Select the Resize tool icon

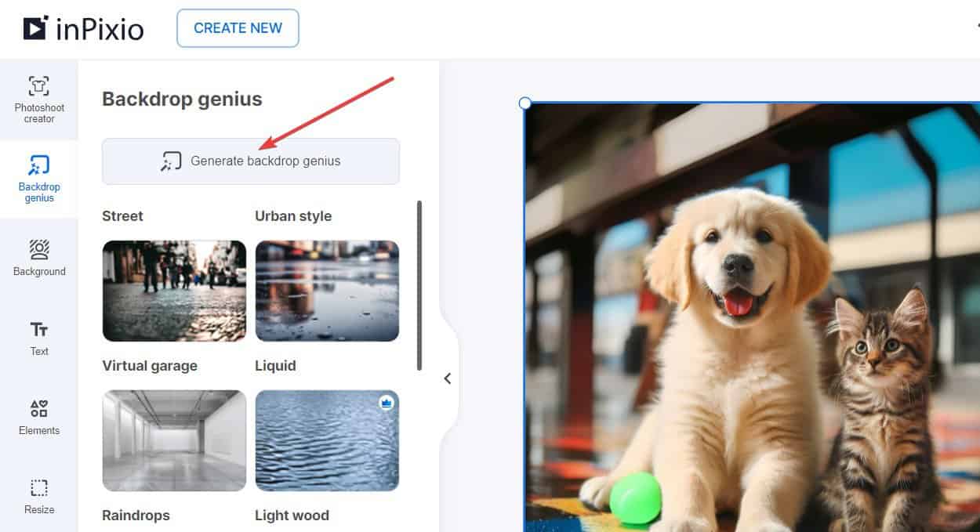pos(39,496)
